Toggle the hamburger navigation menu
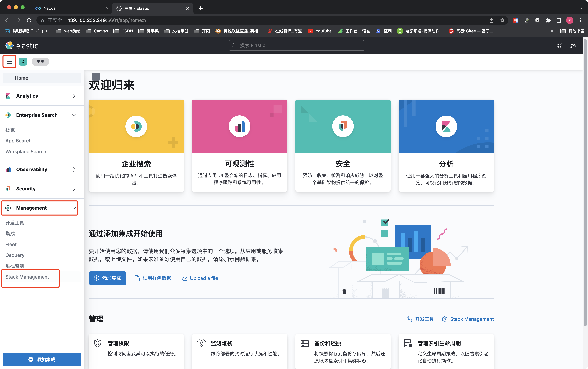The image size is (588, 369). click(x=9, y=61)
